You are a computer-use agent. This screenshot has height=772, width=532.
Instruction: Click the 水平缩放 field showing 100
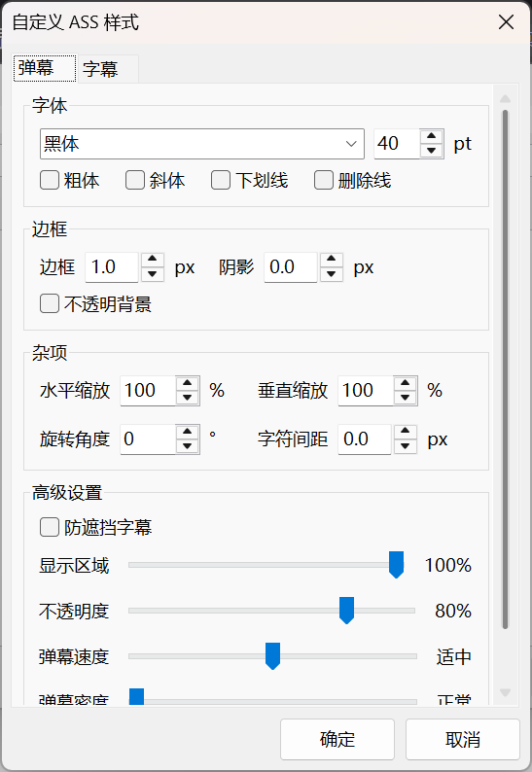(147, 391)
